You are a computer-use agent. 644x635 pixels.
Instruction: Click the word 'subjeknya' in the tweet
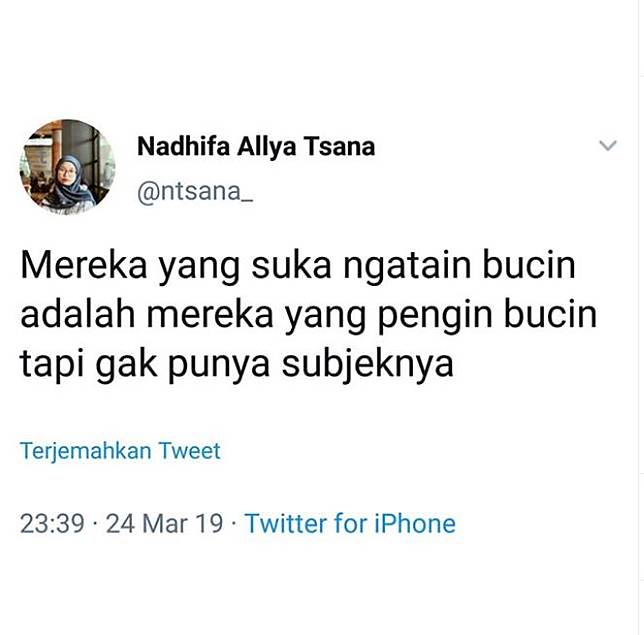point(368,364)
